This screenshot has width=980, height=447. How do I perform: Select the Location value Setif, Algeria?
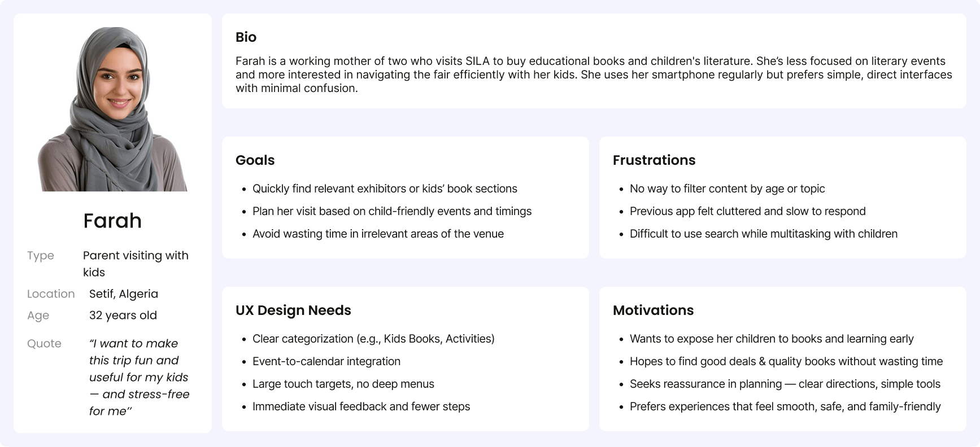pos(124,294)
